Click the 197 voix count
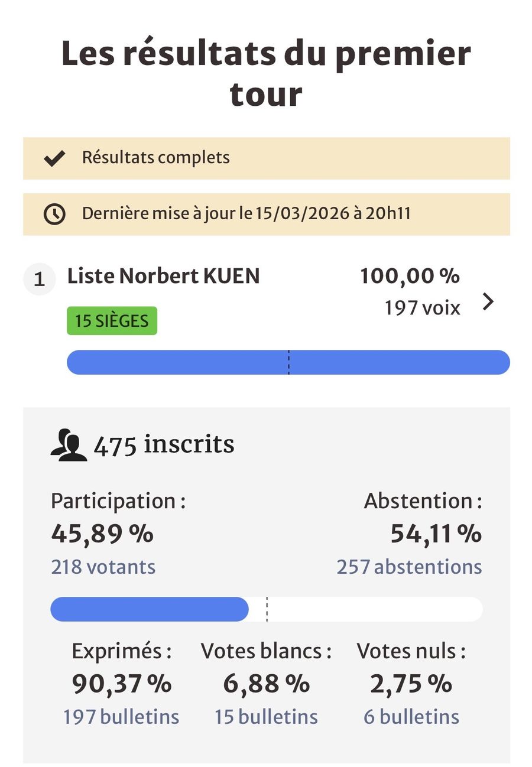 (422, 308)
